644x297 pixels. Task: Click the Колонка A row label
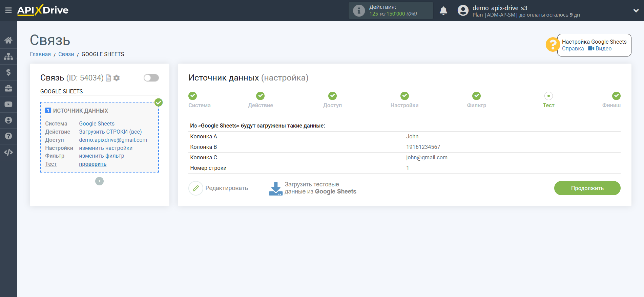tap(204, 136)
